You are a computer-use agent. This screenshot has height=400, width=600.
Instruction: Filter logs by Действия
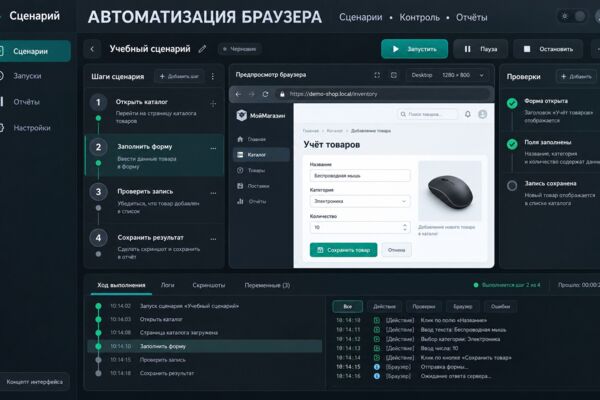[x=385, y=307]
